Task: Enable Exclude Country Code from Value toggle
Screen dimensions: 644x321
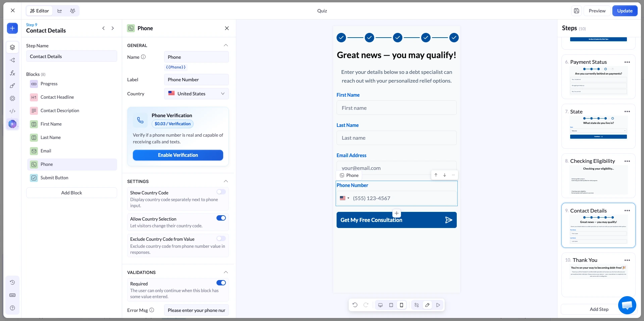Action: (221, 238)
